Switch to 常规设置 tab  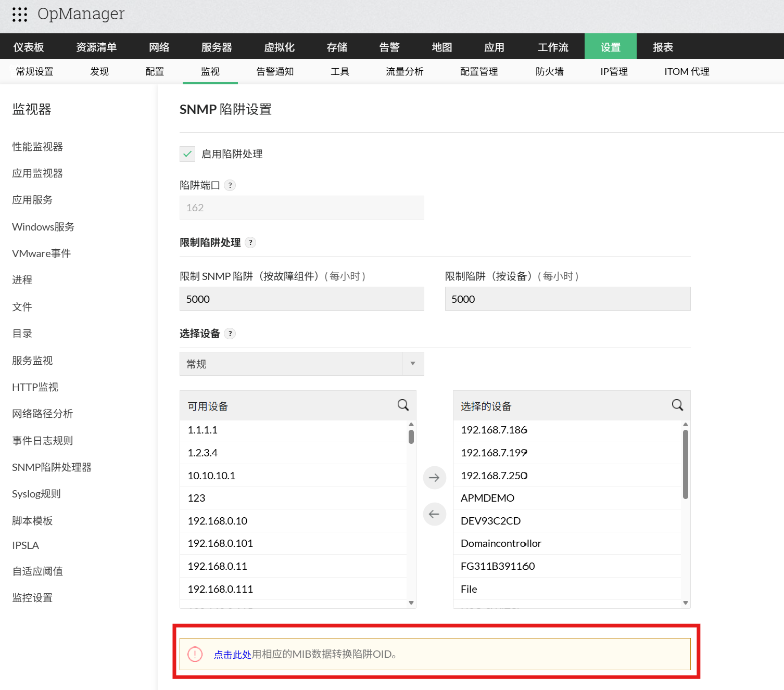coord(34,72)
